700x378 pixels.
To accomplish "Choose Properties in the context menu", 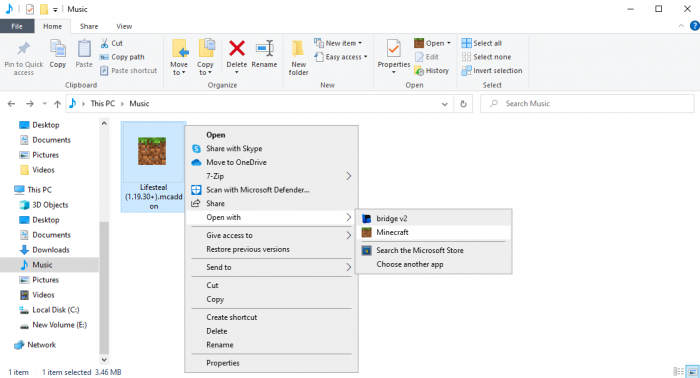I will [271, 363].
